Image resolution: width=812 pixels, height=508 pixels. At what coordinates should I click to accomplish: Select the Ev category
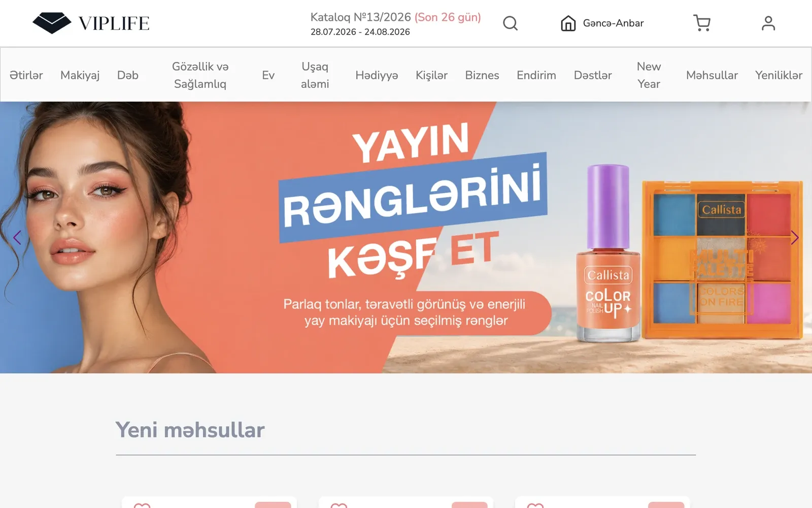coord(268,75)
